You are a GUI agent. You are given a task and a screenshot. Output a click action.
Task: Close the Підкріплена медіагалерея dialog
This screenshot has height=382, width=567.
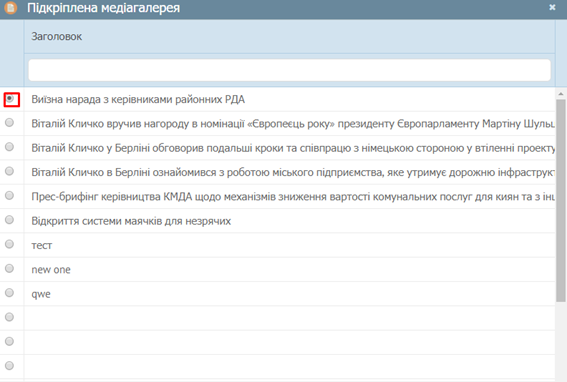point(552,7)
